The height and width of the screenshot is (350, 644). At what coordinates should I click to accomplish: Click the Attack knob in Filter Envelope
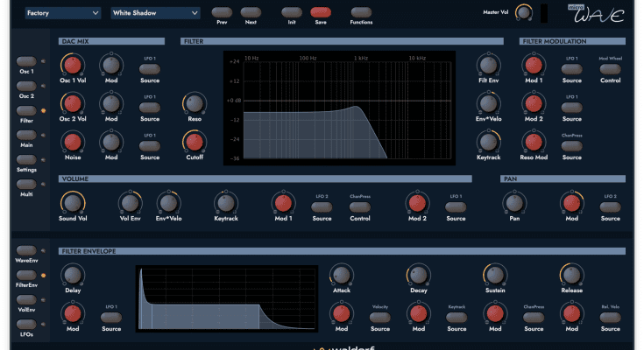(x=341, y=275)
